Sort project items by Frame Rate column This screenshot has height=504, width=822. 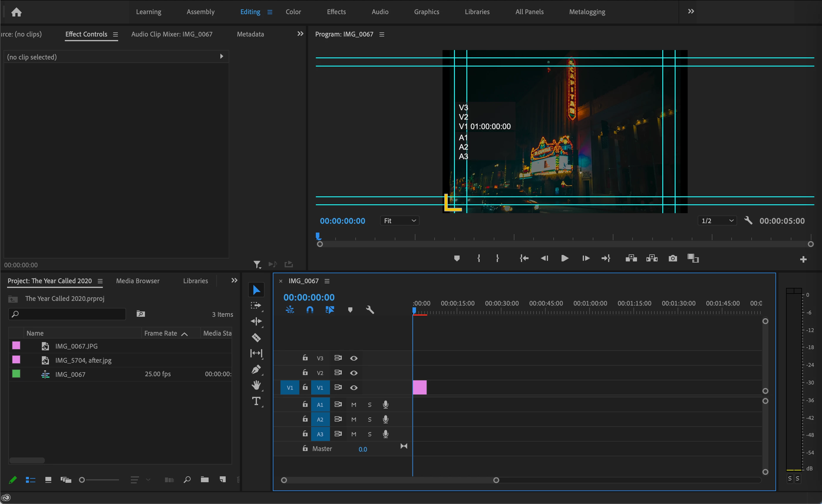[x=161, y=333]
